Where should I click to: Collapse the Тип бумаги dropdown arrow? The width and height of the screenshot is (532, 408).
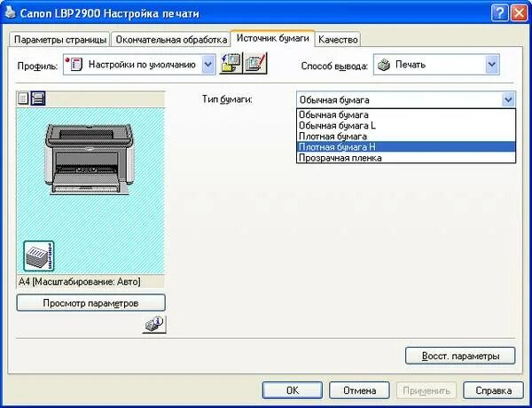click(508, 100)
